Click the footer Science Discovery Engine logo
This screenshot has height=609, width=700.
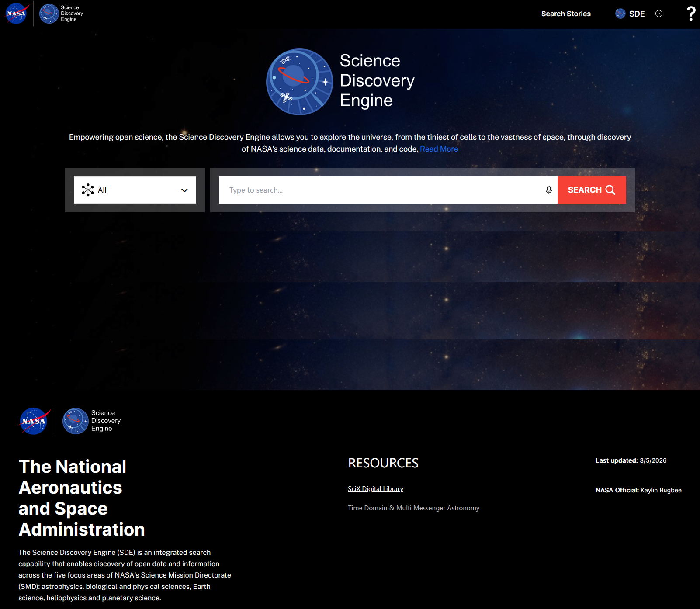[92, 421]
